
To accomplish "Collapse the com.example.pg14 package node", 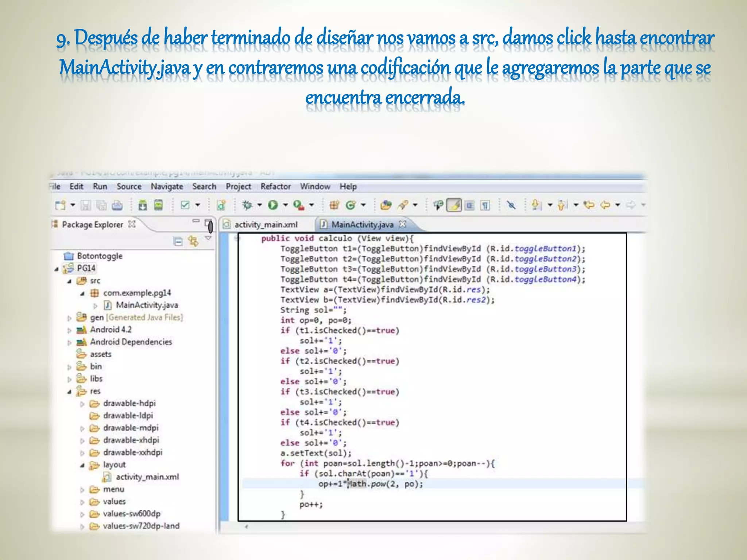I will [x=82, y=294].
